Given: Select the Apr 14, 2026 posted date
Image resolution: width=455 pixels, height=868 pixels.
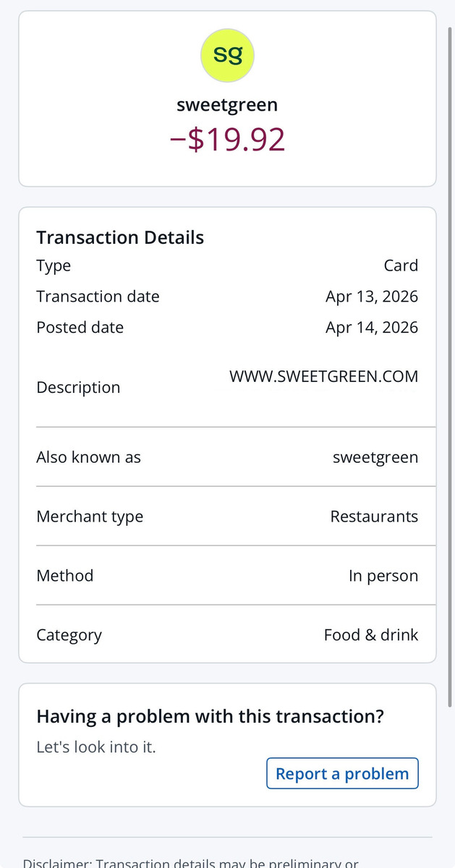Looking at the screenshot, I should tap(371, 328).
